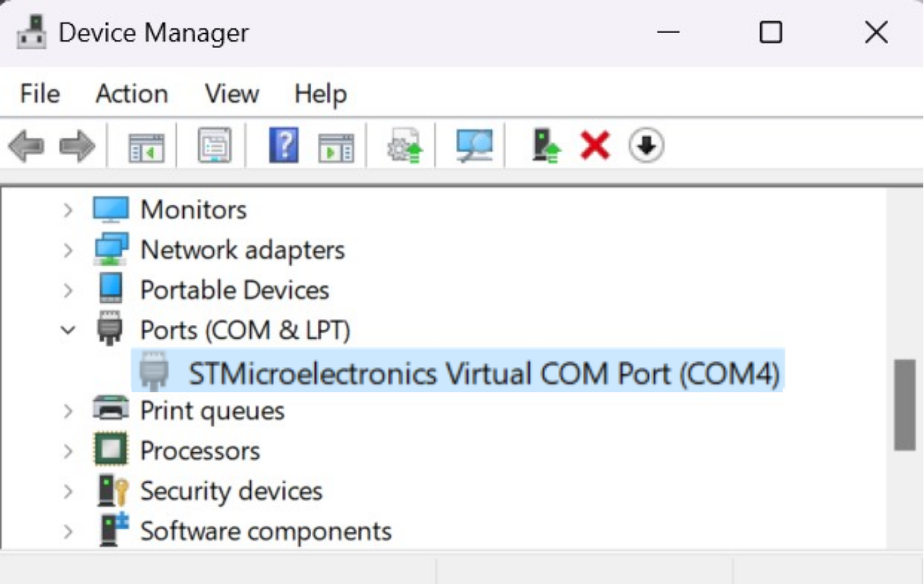The height and width of the screenshot is (584, 924).
Task: Expand the Network adapters node
Action: (68, 251)
